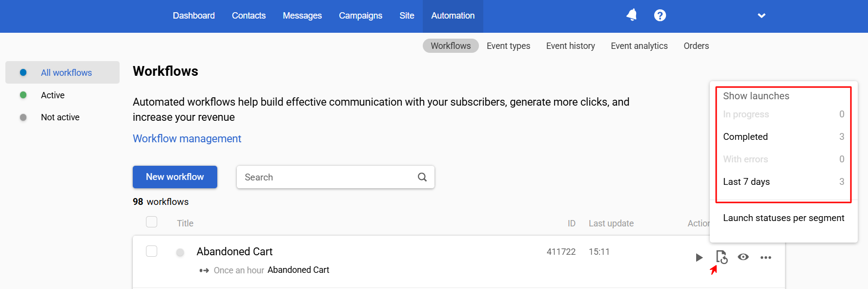The width and height of the screenshot is (868, 289).
Task: Filter workflows by Active
Action: point(53,95)
